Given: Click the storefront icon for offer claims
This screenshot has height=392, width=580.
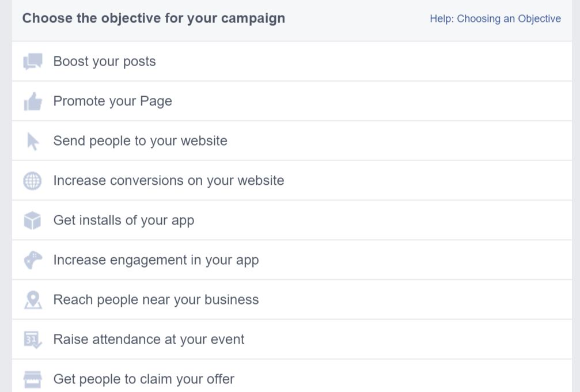Looking at the screenshot, I should coord(33,379).
